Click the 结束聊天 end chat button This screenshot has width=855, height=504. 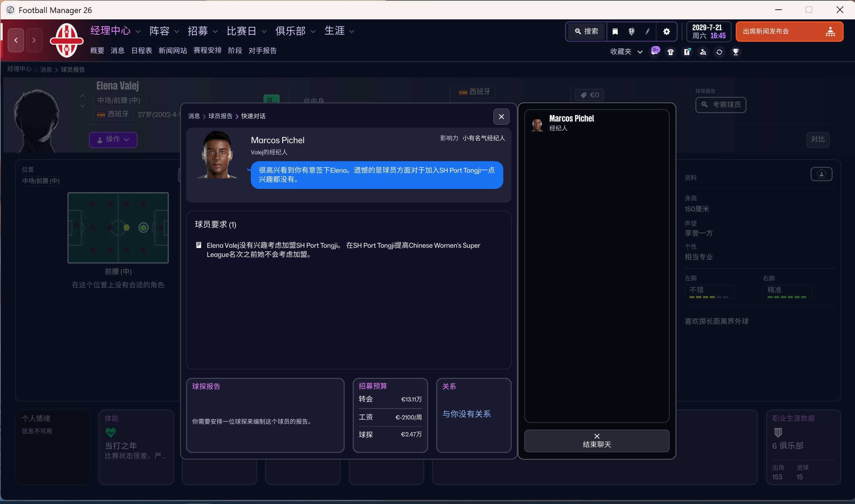[x=597, y=441]
